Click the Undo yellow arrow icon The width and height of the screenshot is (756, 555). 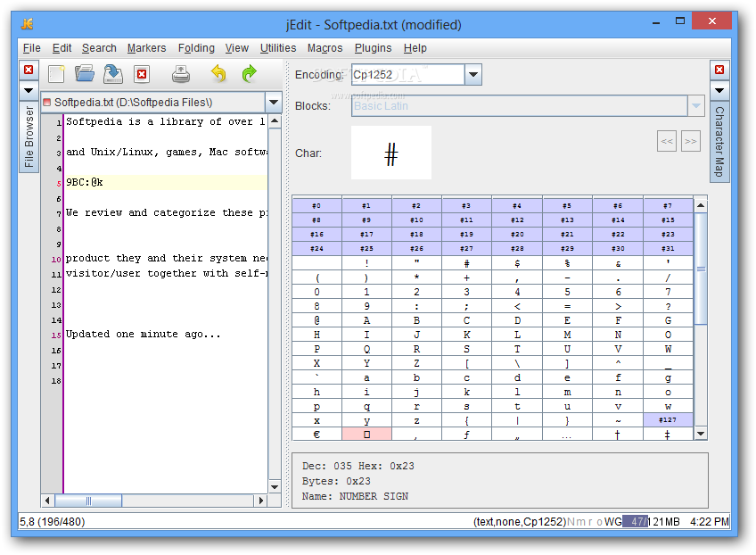tap(219, 74)
